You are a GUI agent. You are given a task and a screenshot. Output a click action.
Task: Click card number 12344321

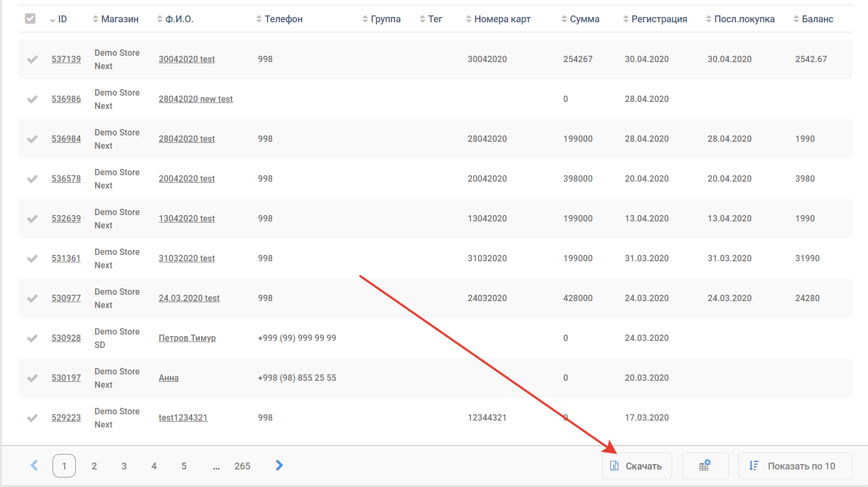coord(487,417)
